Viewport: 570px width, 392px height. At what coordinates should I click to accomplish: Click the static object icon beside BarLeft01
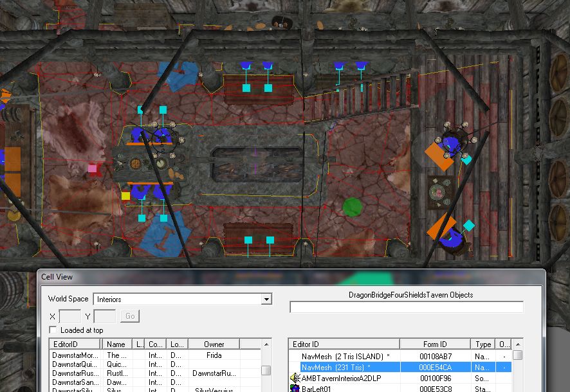(295, 388)
